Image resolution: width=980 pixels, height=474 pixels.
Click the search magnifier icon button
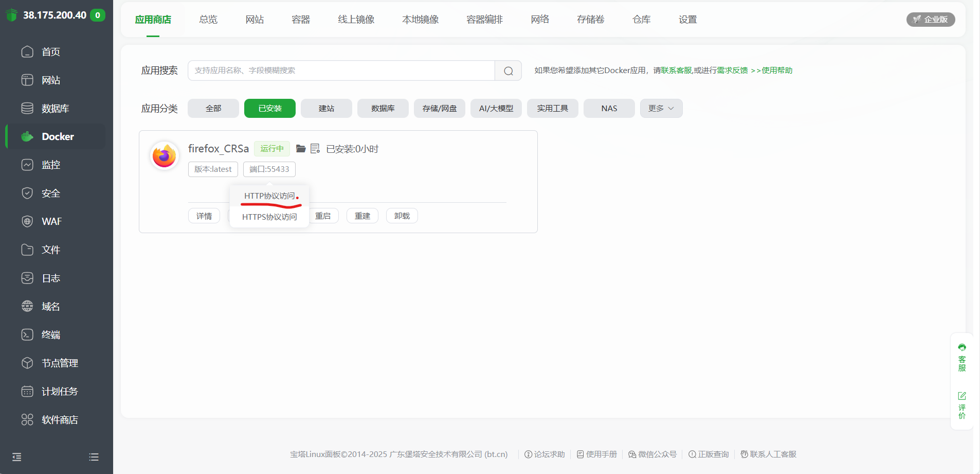tap(508, 71)
